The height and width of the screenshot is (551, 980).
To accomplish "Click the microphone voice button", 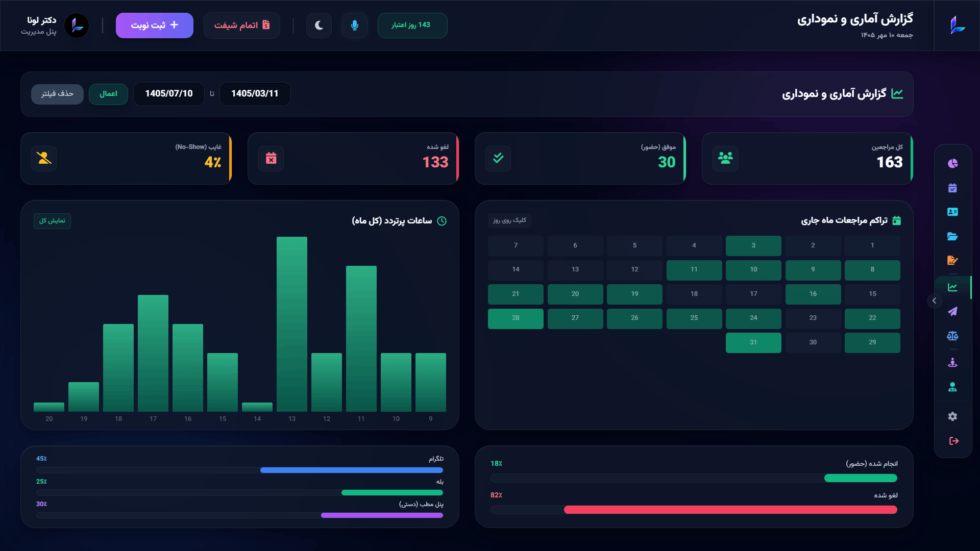I will click(355, 25).
